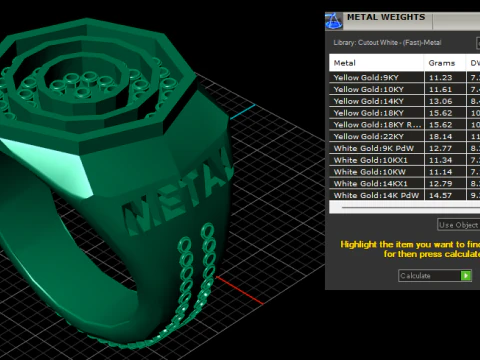
Task: Click the 11.34 grams value
Action: tap(440, 160)
